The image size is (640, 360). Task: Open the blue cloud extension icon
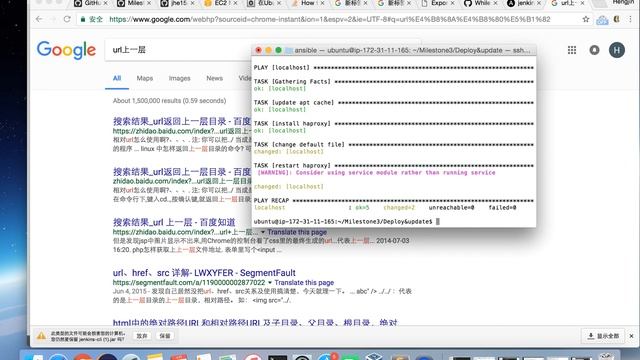tap(602, 20)
